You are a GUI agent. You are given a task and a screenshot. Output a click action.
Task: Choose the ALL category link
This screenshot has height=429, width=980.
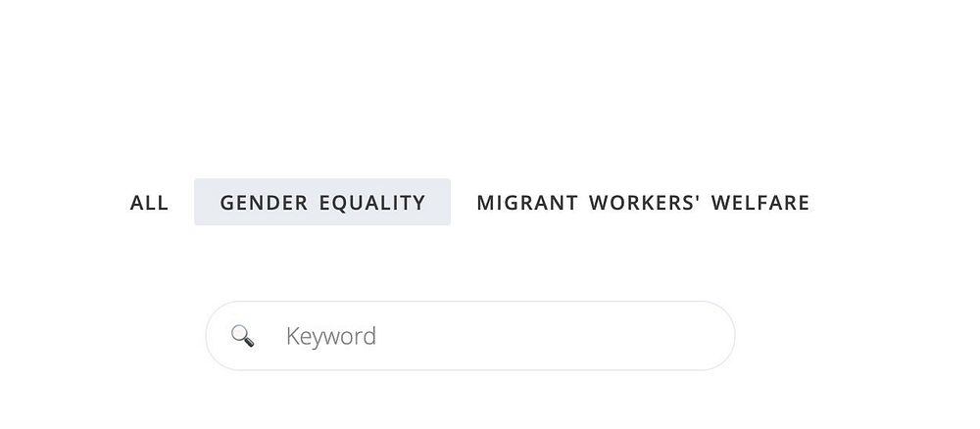(x=149, y=203)
